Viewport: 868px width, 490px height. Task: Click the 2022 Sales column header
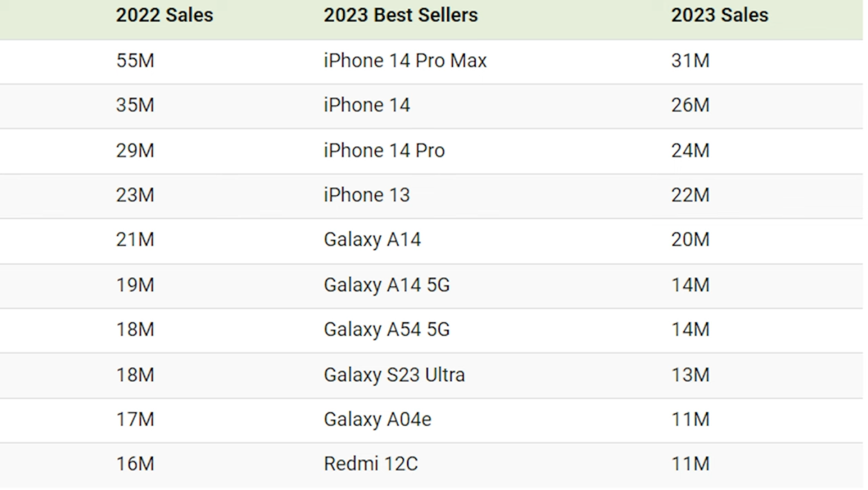tap(164, 15)
